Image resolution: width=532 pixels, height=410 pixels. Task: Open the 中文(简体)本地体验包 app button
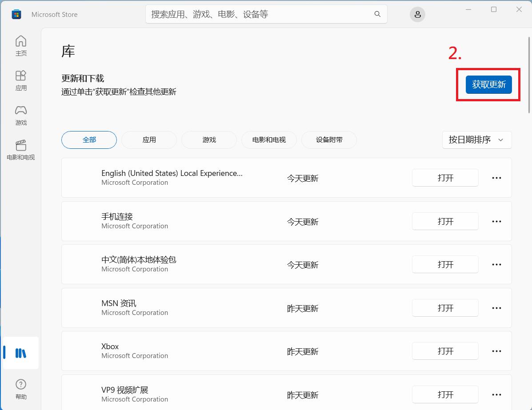(x=445, y=264)
